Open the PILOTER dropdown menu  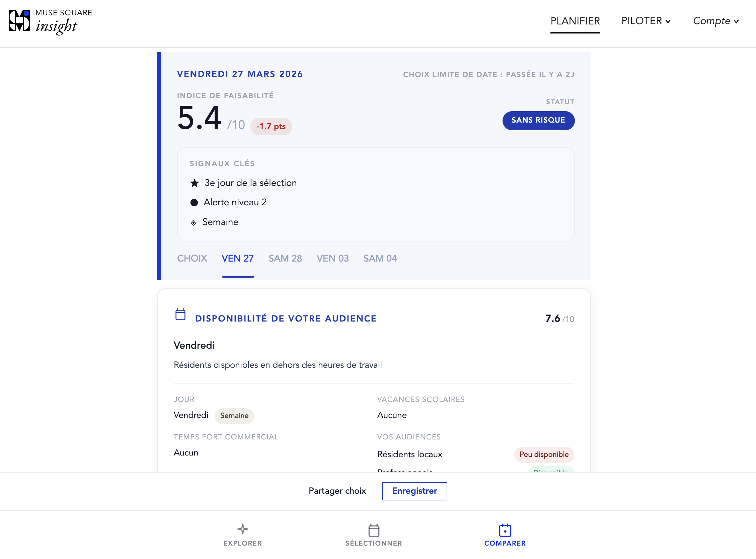(646, 21)
